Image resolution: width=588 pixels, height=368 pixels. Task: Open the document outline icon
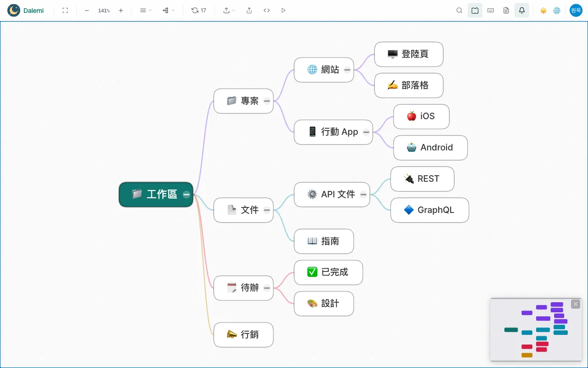click(506, 10)
